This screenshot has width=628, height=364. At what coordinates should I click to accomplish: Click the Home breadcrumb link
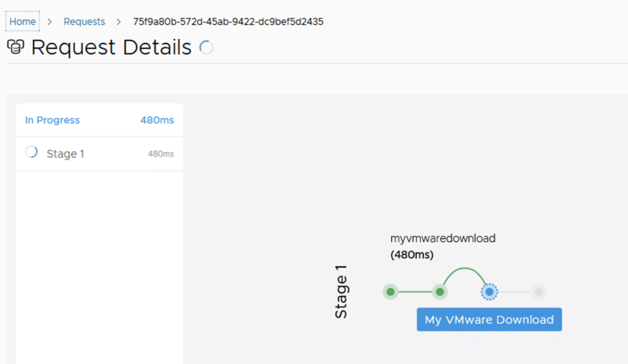click(x=23, y=21)
